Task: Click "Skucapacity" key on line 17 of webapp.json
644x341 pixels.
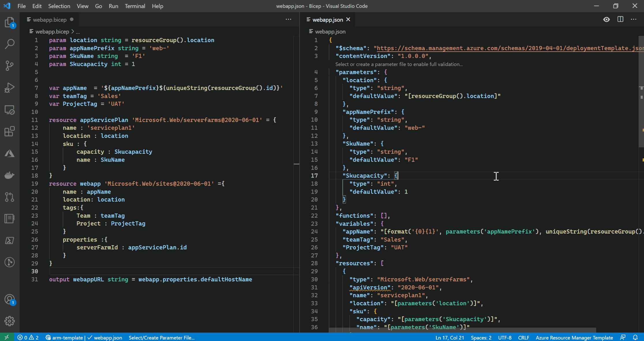Action: tap(364, 175)
